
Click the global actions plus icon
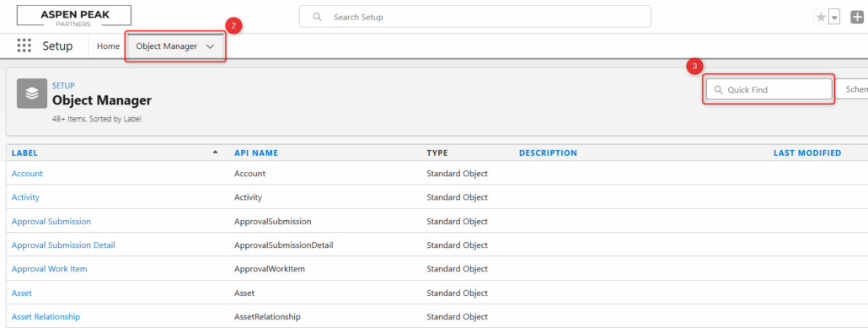[x=857, y=17]
